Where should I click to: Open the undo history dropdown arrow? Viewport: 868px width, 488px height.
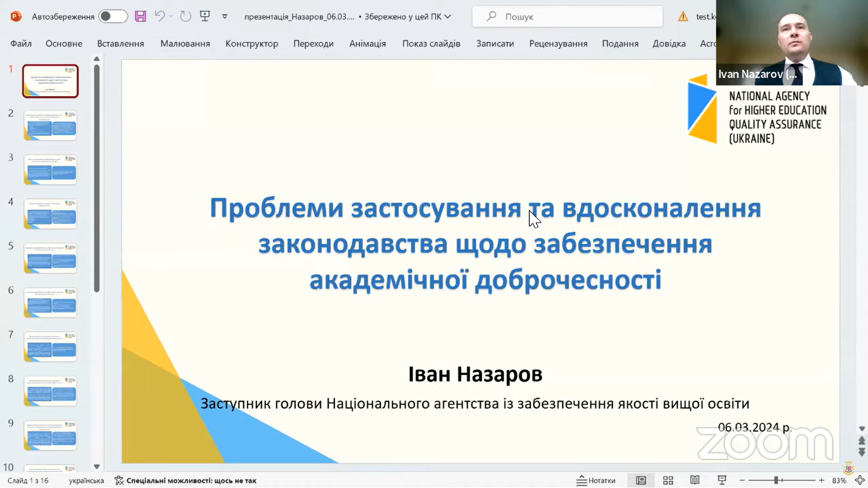[171, 17]
